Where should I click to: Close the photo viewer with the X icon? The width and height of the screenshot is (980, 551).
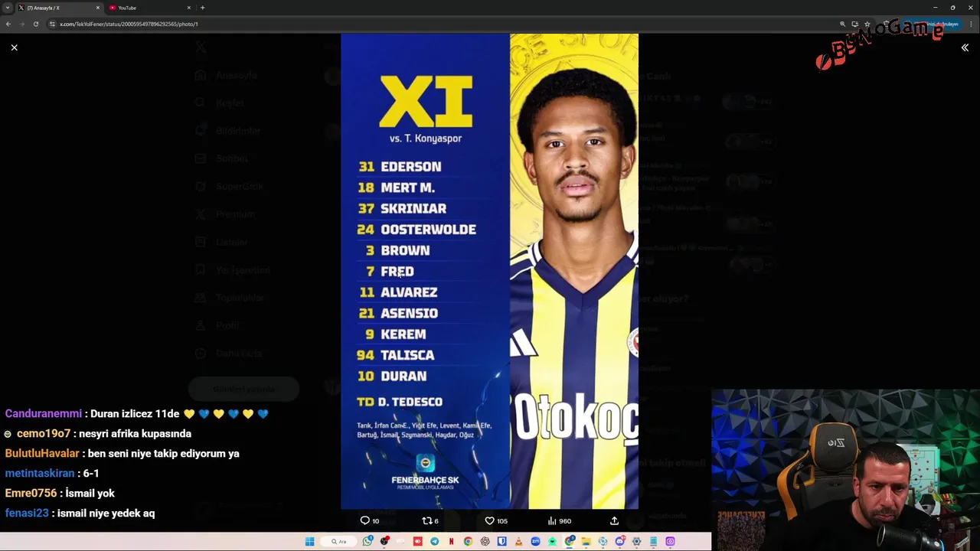pyautogui.click(x=14, y=47)
